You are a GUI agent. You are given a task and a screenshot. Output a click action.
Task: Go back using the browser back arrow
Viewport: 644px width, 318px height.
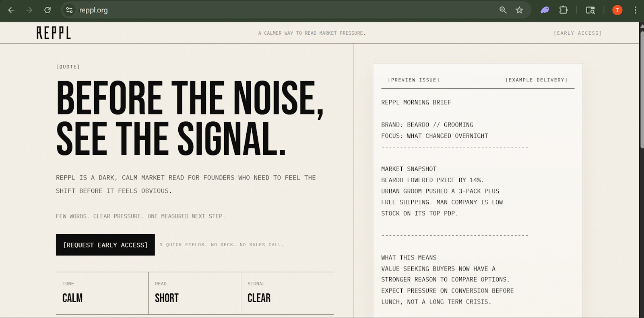(x=11, y=10)
